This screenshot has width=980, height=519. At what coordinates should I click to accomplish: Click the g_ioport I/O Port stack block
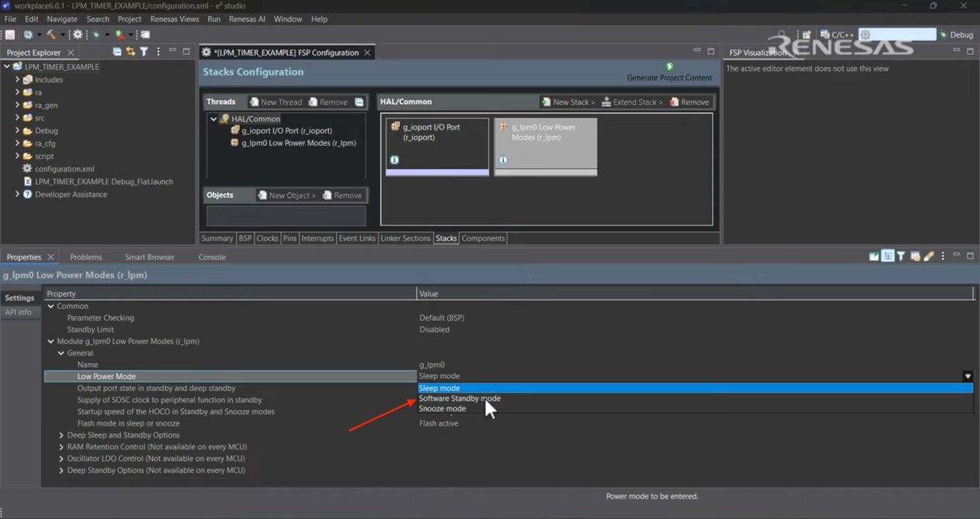tap(437, 147)
